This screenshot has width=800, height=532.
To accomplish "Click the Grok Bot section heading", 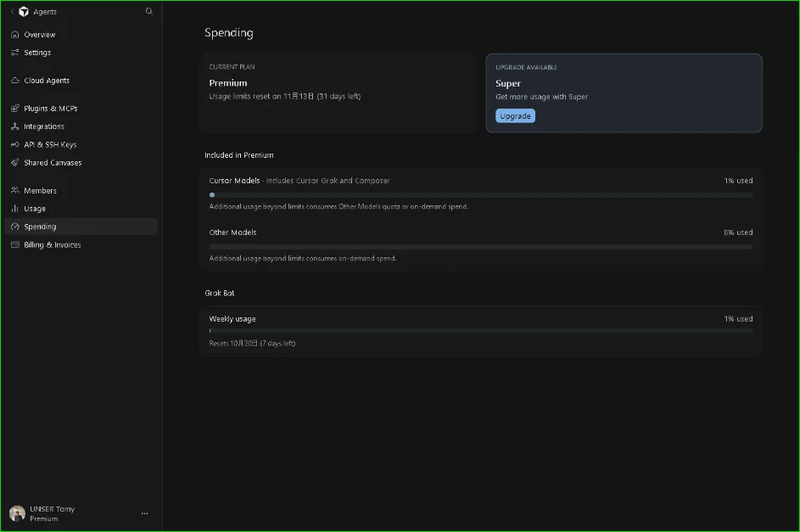I will [x=220, y=294].
